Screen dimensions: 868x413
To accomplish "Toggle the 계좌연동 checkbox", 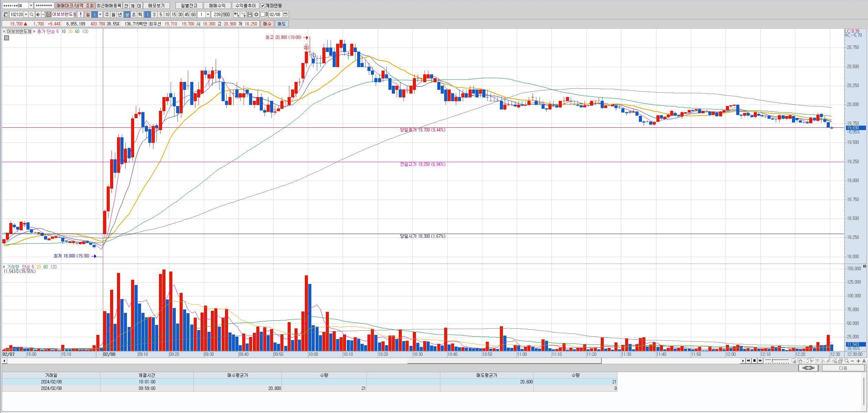I will (263, 6).
